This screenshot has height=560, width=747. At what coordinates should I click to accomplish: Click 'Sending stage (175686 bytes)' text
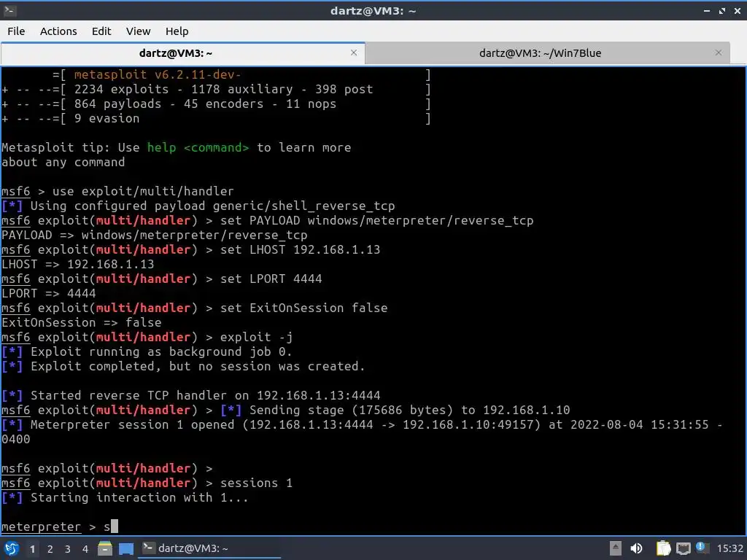click(351, 410)
